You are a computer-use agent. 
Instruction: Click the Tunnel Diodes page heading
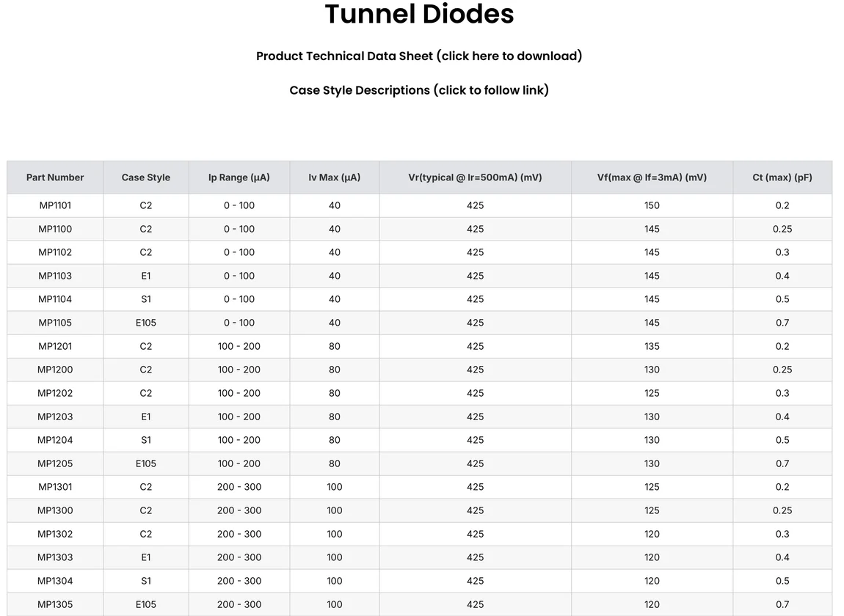tap(419, 15)
